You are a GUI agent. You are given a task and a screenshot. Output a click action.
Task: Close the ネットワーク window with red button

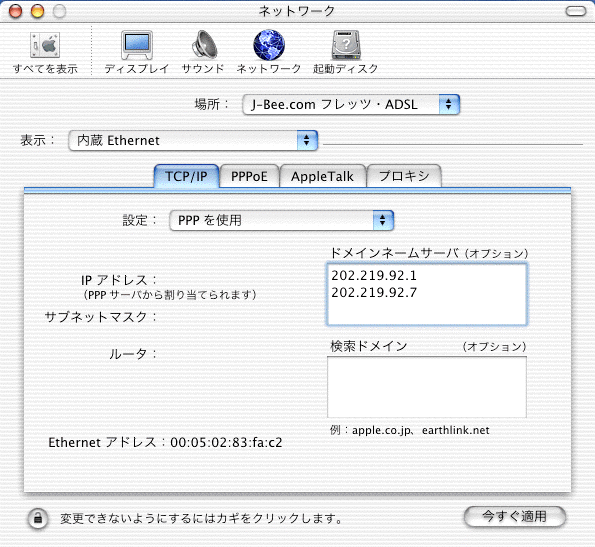pyautogui.click(x=16, y=11)
